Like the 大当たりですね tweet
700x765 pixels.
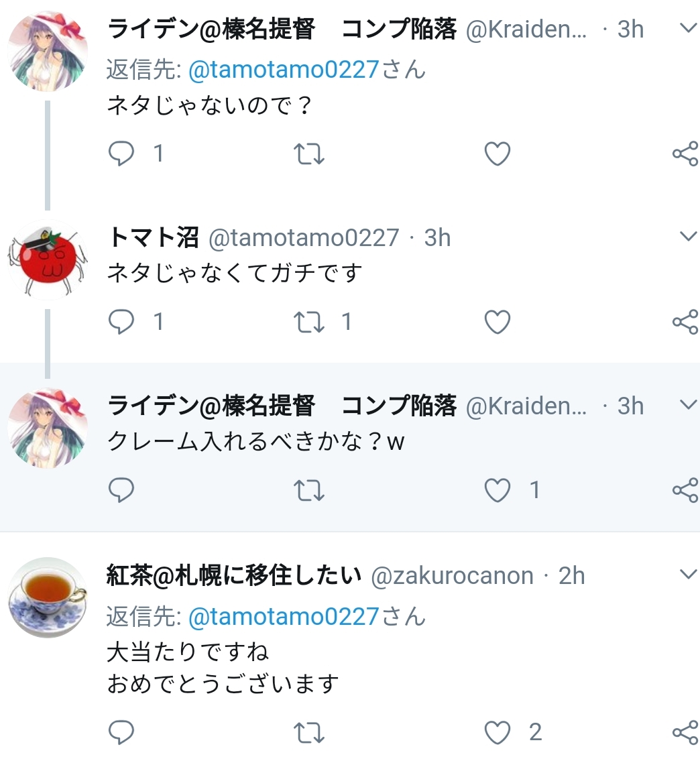pos(497,732)
